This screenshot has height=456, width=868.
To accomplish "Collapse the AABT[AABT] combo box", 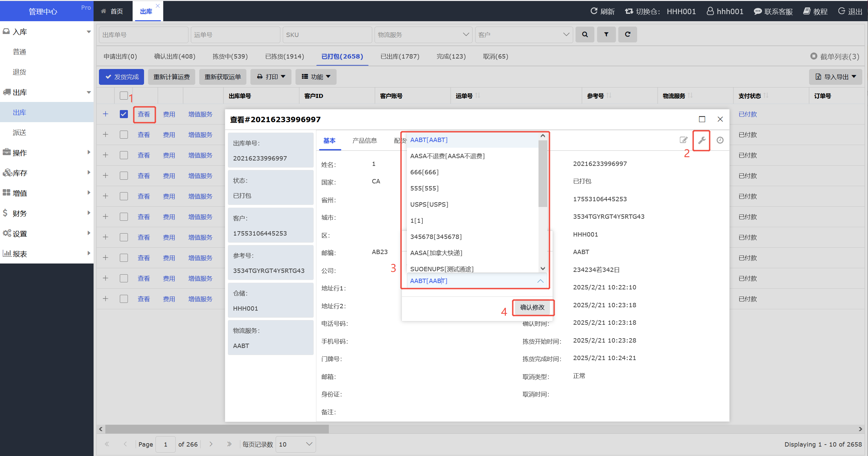I will coord(540,281).
